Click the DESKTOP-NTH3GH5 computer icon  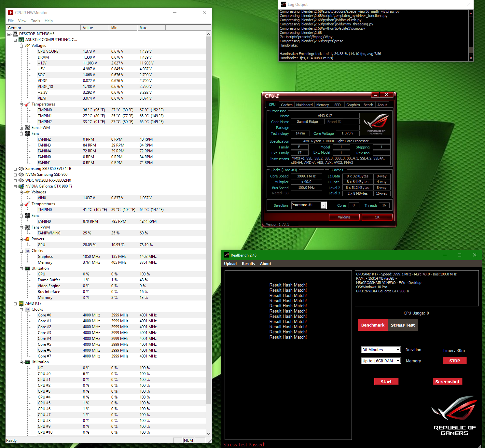pyautogui.click(x=15, y=34)
